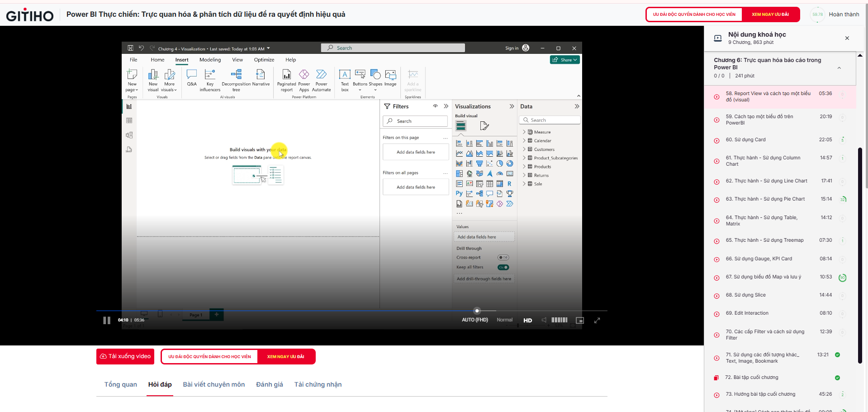The width and height of the screenshot is (868, 412).
Task: Choose the Matrix visualization icon
Action: (x=500, y=183)
